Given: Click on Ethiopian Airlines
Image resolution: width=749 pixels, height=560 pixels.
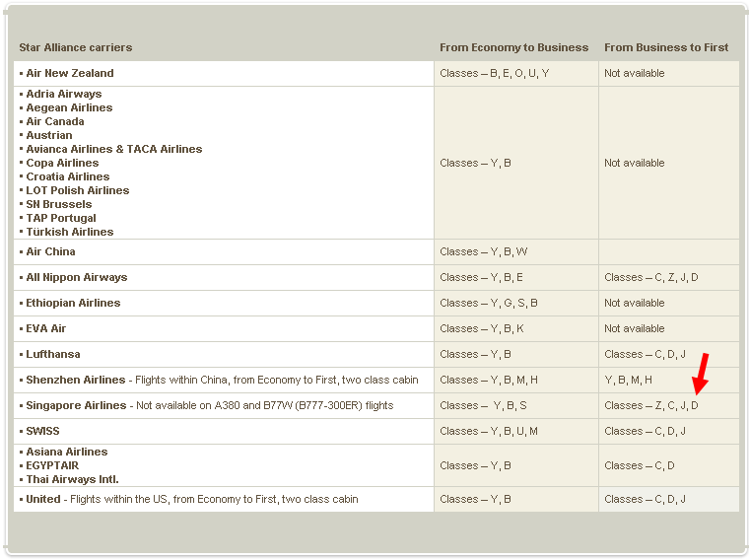Looking at the screenshot, I should 73,303.
